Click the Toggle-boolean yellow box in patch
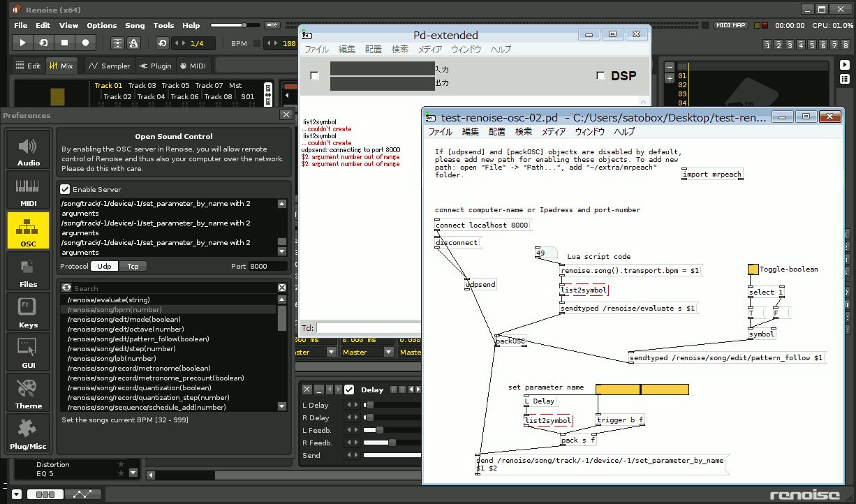 click(x=753, y=269)
